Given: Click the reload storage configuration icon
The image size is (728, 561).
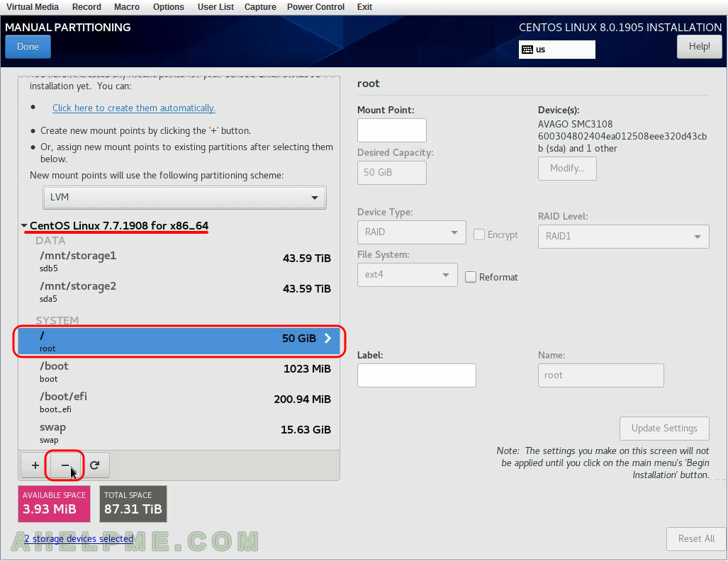Looking at the screenshot, I should click(x=95, y=465).
